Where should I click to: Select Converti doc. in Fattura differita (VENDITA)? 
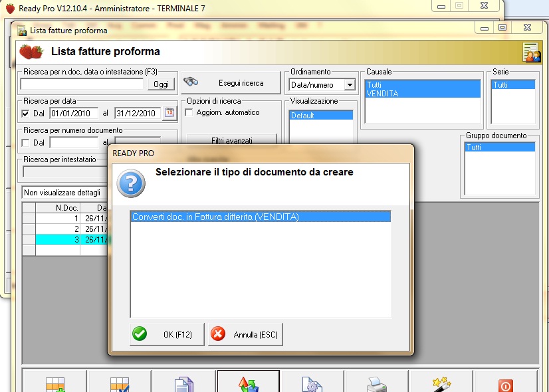click(x=261, y=217)
